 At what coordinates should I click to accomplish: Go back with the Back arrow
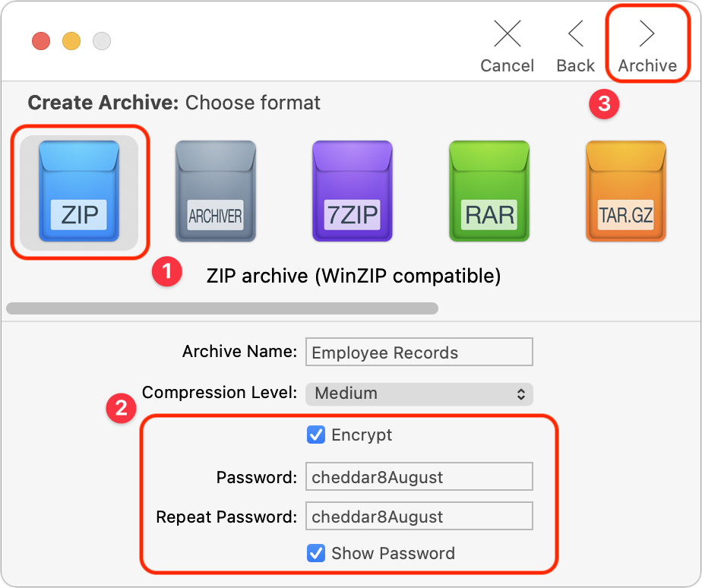tap(576, 33)
